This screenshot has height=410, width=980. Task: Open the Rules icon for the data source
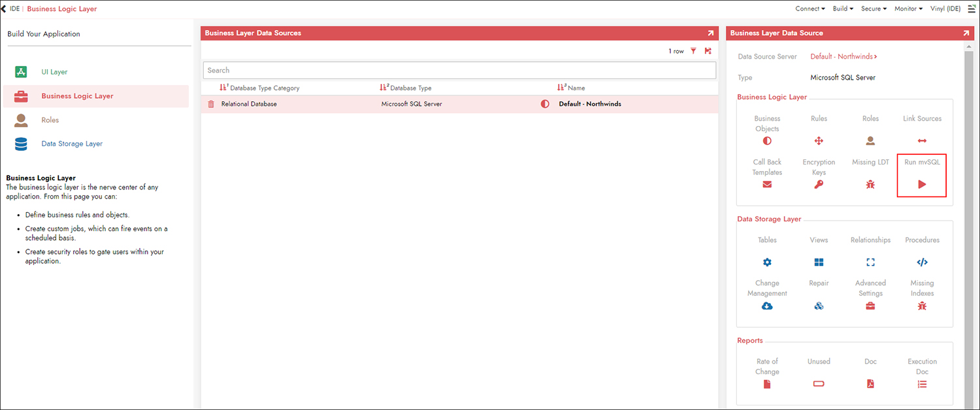tap(819, 140)
